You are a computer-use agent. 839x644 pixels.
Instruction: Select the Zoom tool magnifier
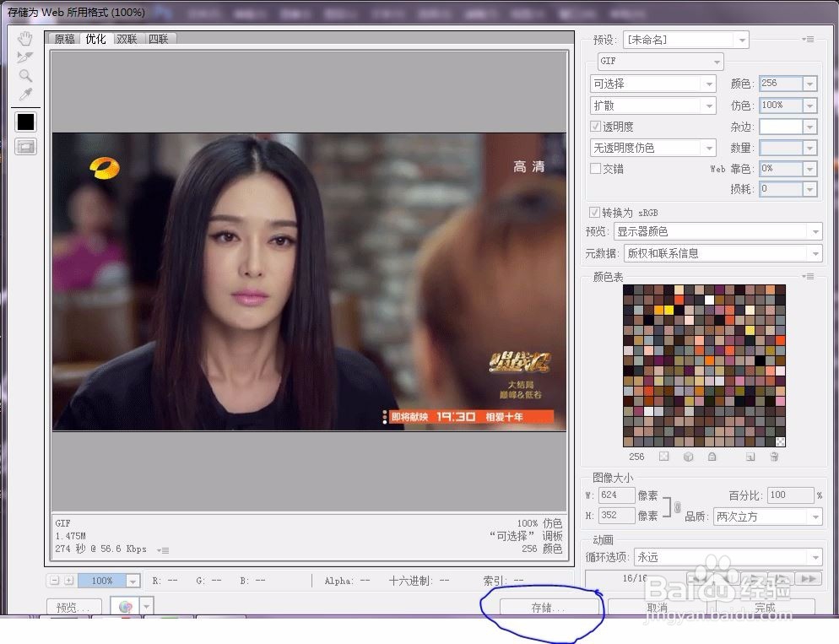(25, 75)
